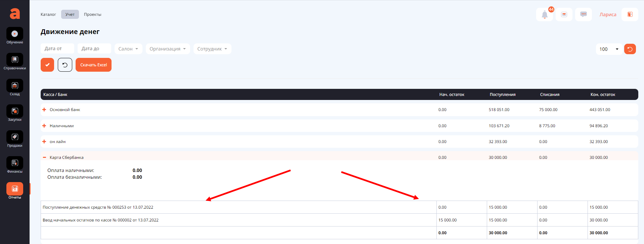Image resolution: width=644 pixels, height=244 pixels.
Task: Open the chat messages icon
Action: pos(584,14)
